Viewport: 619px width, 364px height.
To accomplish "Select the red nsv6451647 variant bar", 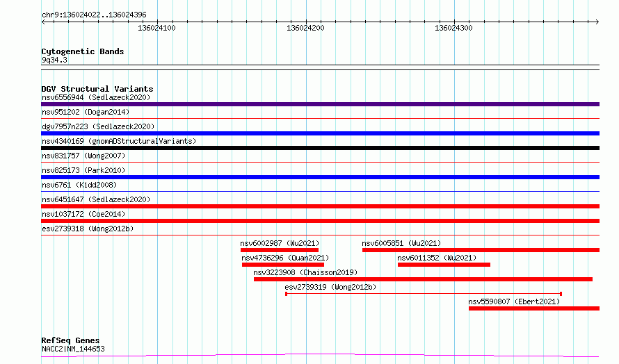I will point(320,206).
